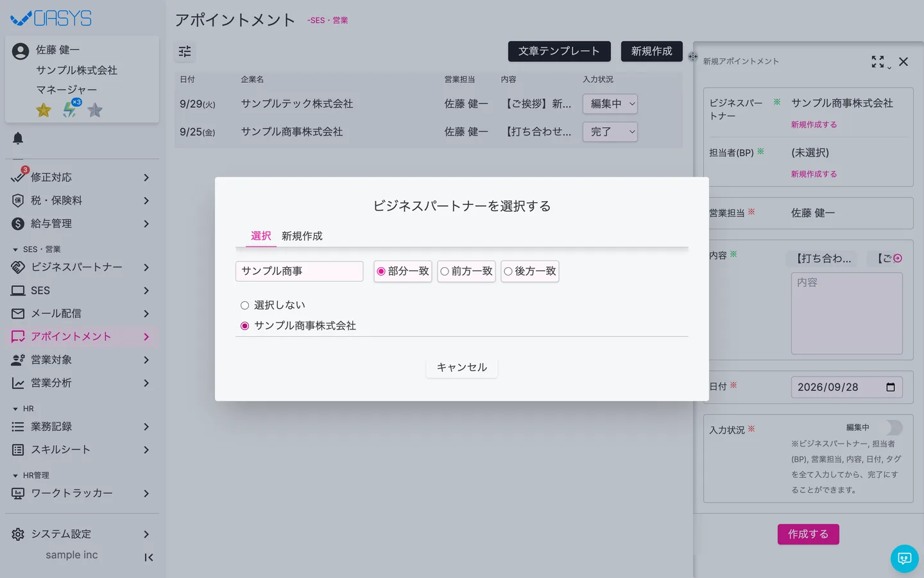This screenshot has height=578, width=924.
Task: Click the (未選択) value for 担当者(BP)
Action: tap(810, 153)
